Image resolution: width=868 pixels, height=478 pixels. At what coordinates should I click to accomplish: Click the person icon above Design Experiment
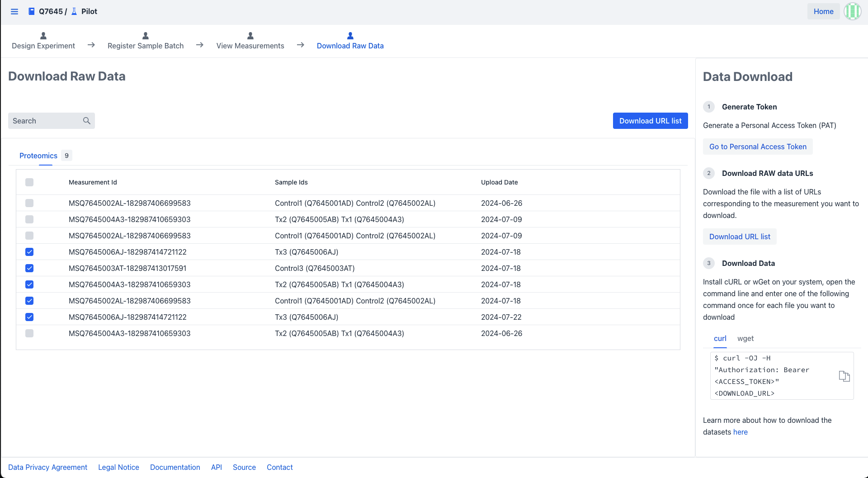click(x=43, y=36)
